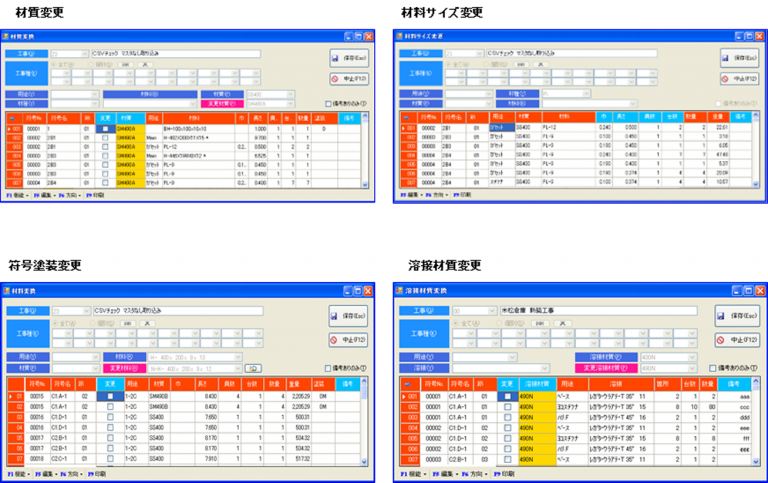The height and width of the screenshot is (483, 768).
Task: Open F1 機能 menu in 材質変更 window
Action: (17, 195)
